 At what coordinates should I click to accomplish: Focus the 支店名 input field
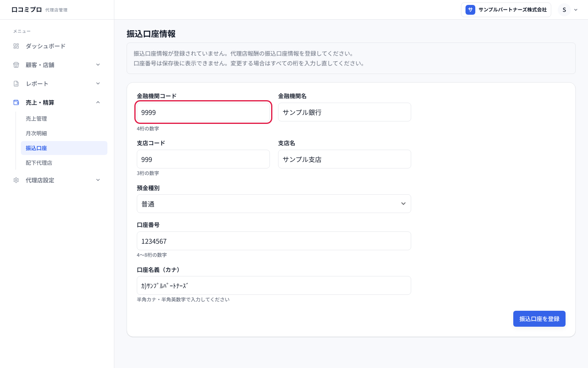[x=345, y=159]
